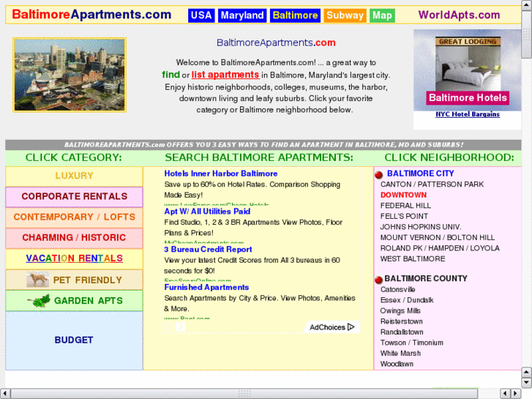Image resolution: width=532 pixels, height=399 pixels.
Task: Click the horizontal scrollbar left arrow
Action: point(4,394)
